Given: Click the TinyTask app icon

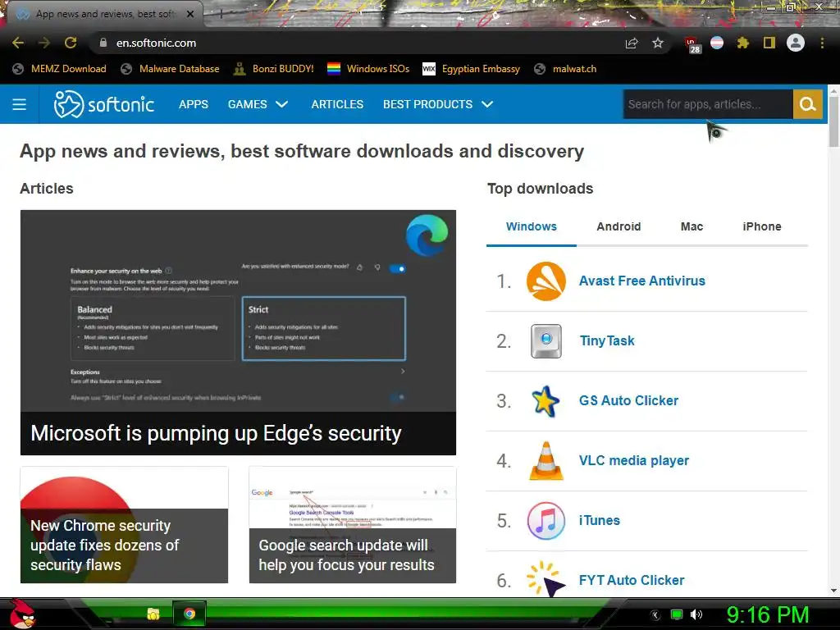Looking at the screenshot, I should pos(546,340).
